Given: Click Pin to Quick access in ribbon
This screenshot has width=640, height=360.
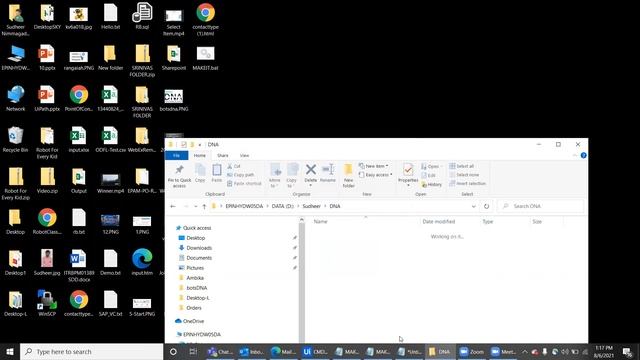Looking at the screenshot, I should pyautogui.click(x=179, y=176).
